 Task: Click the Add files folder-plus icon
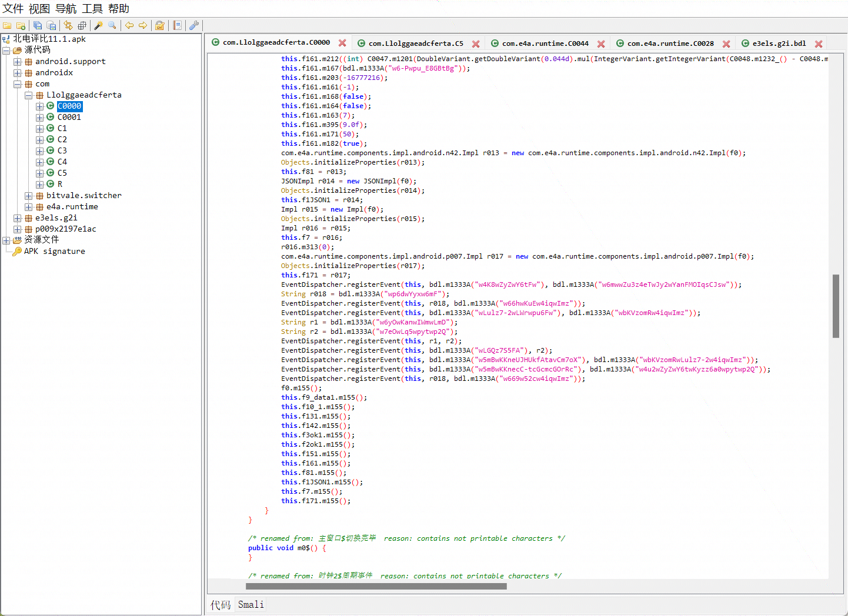(21, 25)
